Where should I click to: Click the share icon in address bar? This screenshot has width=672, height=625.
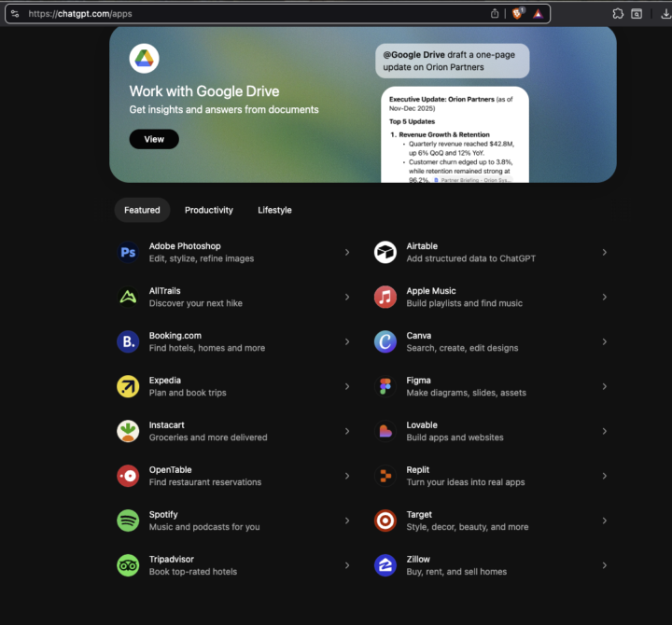pos(495,14)
